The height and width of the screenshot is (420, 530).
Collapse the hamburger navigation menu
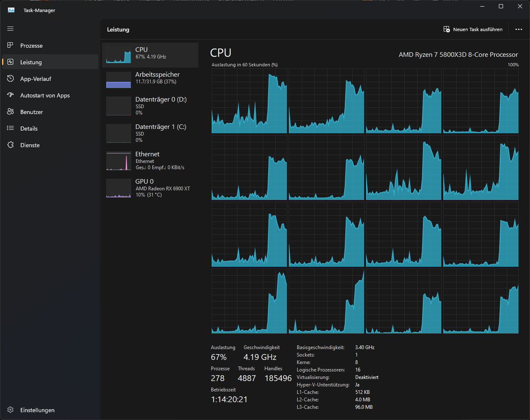[x=10, y=29]
